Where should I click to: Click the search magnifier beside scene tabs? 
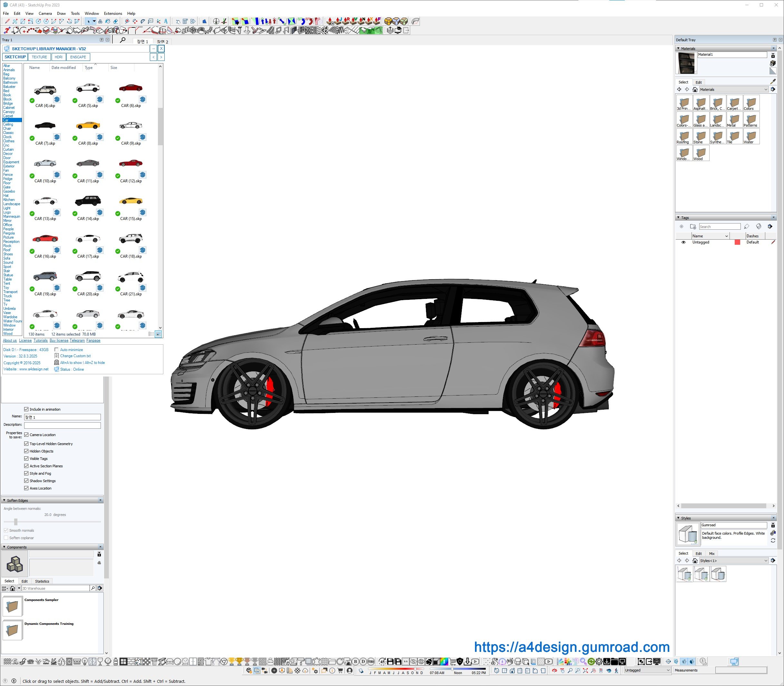coord(122,40)
